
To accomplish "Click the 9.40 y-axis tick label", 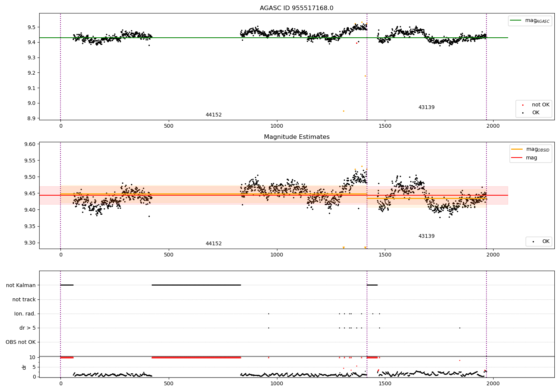I will [x=30, y=210].
